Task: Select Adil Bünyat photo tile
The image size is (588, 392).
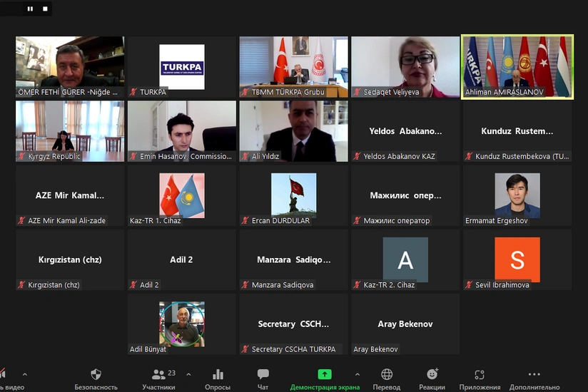Action: (182, 324)
